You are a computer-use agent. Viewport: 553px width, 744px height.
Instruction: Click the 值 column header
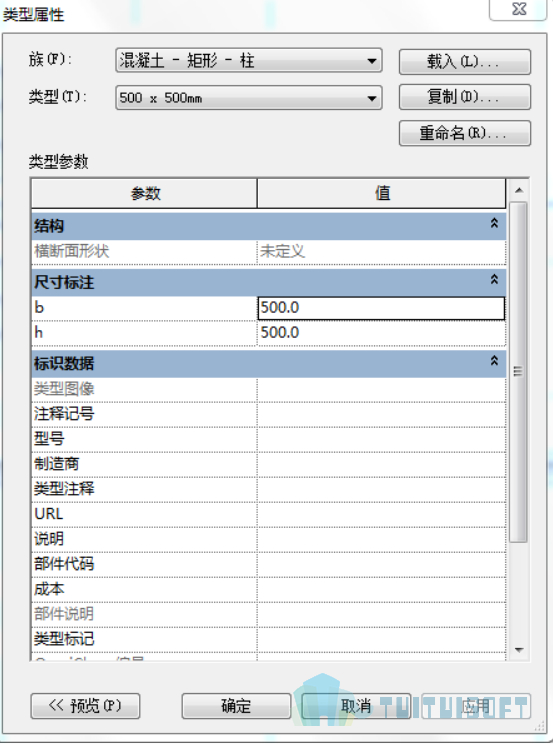pyautogui.click(x=382, y=194)
